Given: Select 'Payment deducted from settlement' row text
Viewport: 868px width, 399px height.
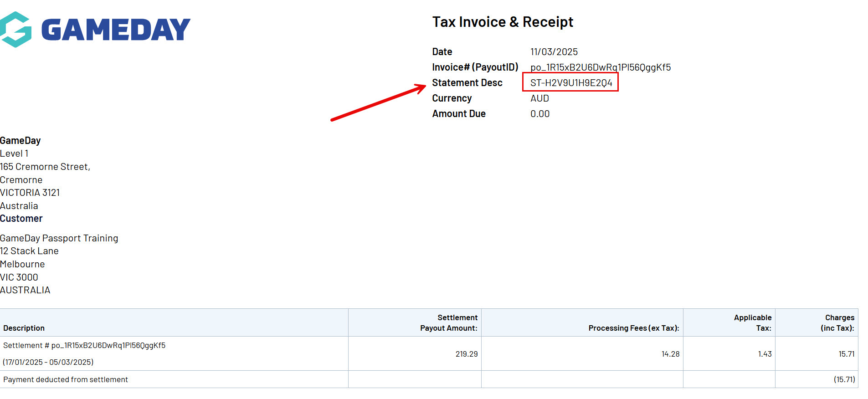Looking at the screenshot, I should click(66, 379).
